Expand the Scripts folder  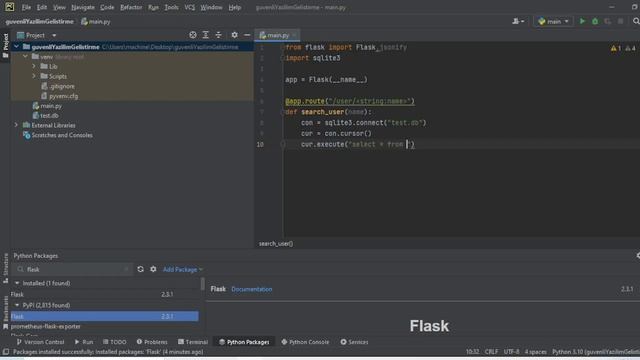(x=34, y=76)
